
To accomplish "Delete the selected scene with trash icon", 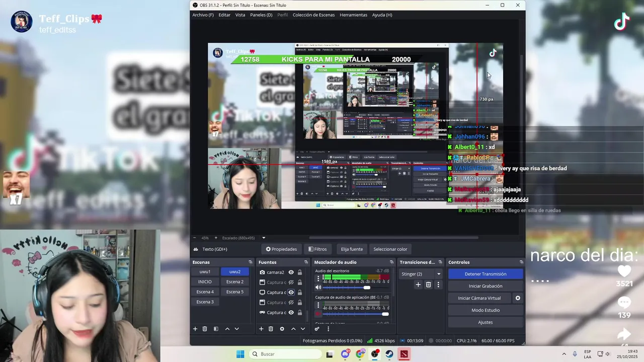I will [x=205, y=329].
